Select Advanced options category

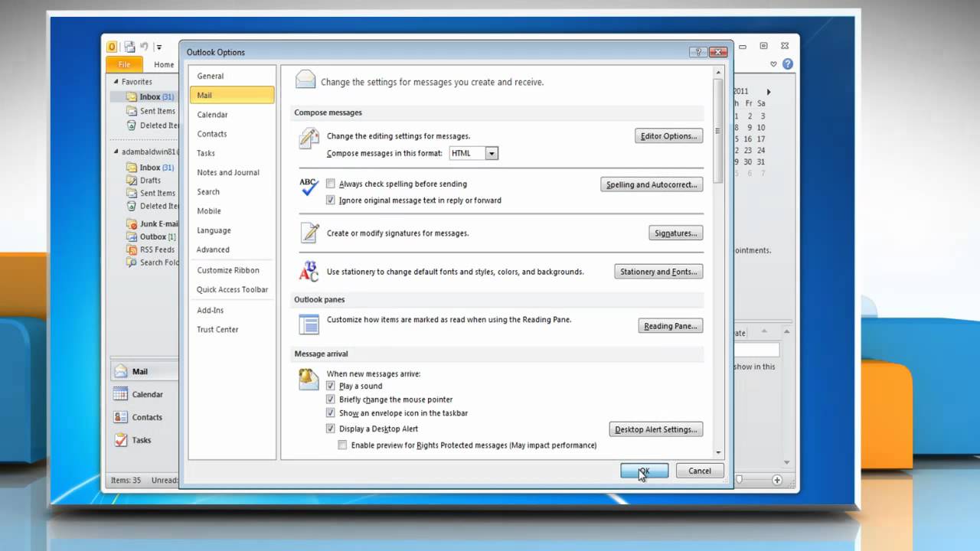point(231,249)
